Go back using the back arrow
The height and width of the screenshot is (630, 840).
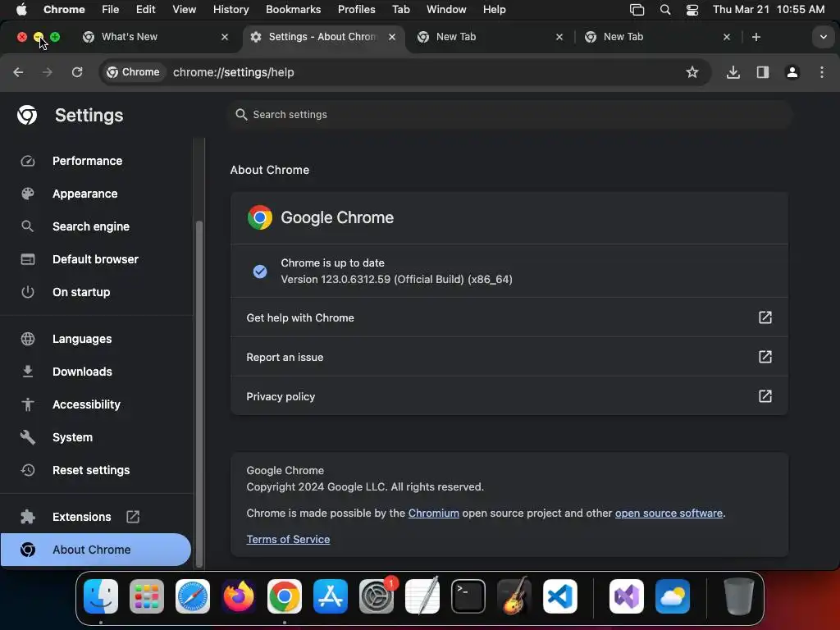coord(18,72)
